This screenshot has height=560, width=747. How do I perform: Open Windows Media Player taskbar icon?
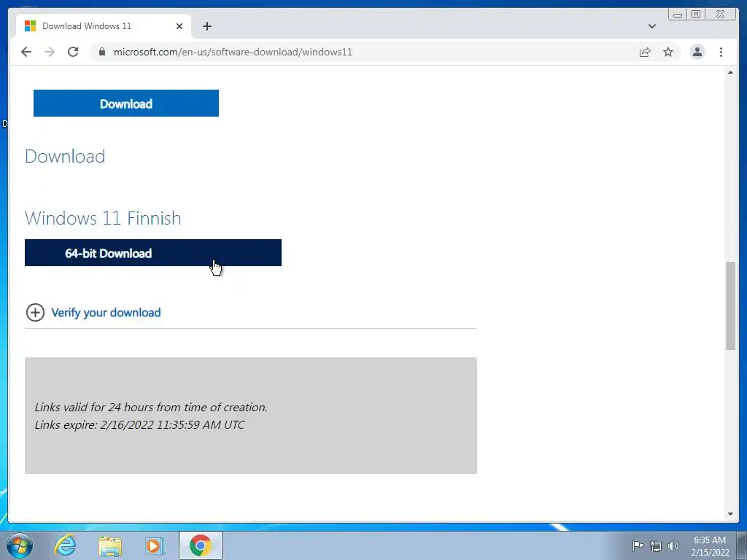tap(155, 545)
